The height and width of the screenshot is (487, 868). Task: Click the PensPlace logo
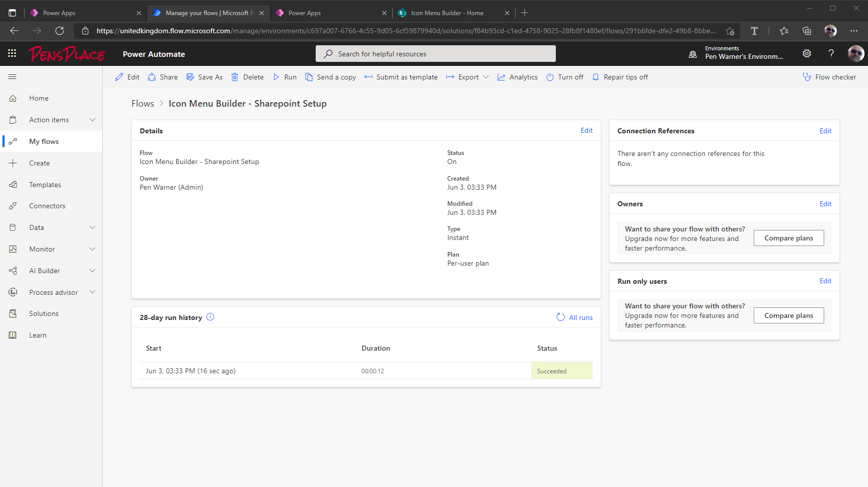pyautogui.click(x=67, y=53)
